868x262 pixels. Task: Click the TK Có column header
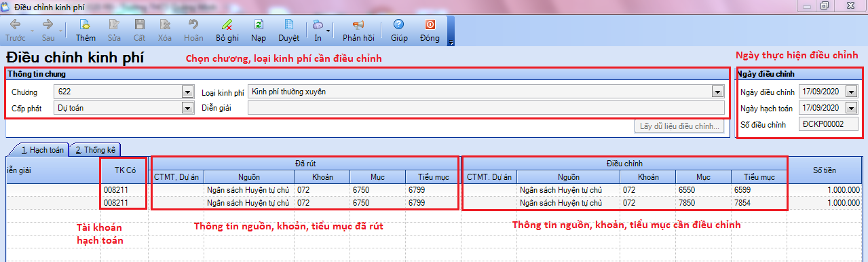pos(125,170)
